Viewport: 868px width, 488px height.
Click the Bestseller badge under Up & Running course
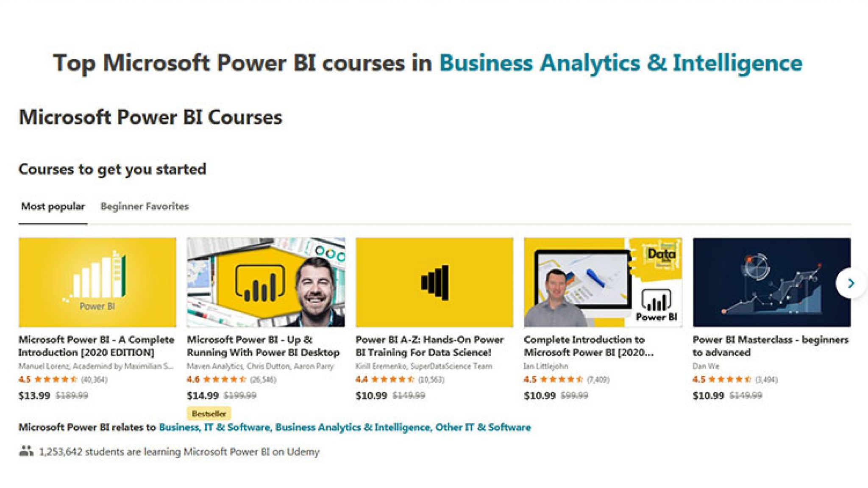[209, 413]
